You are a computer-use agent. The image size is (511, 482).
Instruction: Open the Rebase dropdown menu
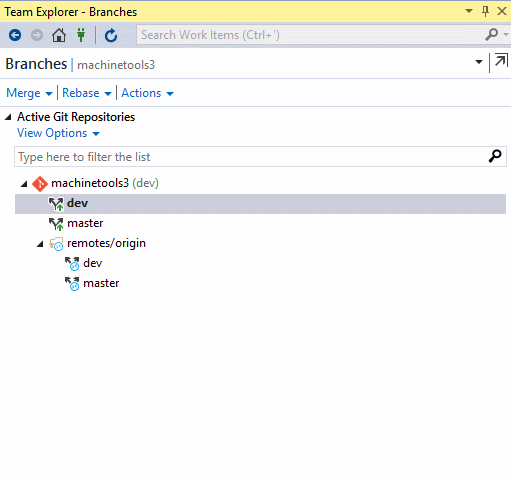tap(87, 93)
